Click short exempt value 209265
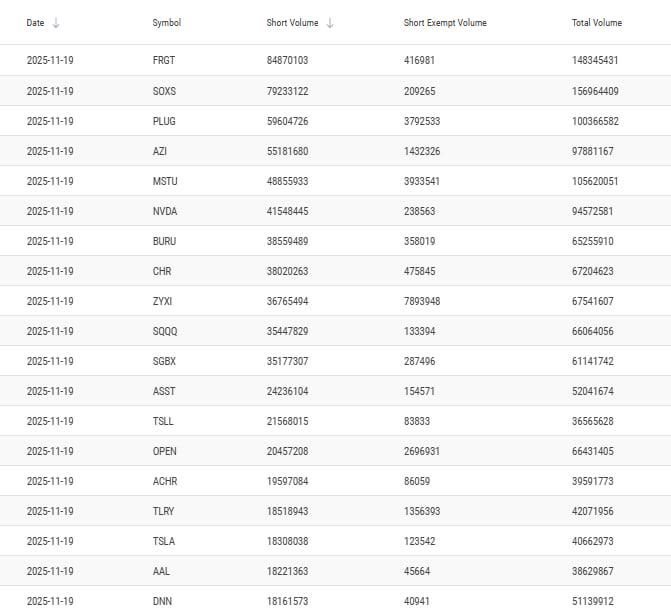 coord(419,91)
